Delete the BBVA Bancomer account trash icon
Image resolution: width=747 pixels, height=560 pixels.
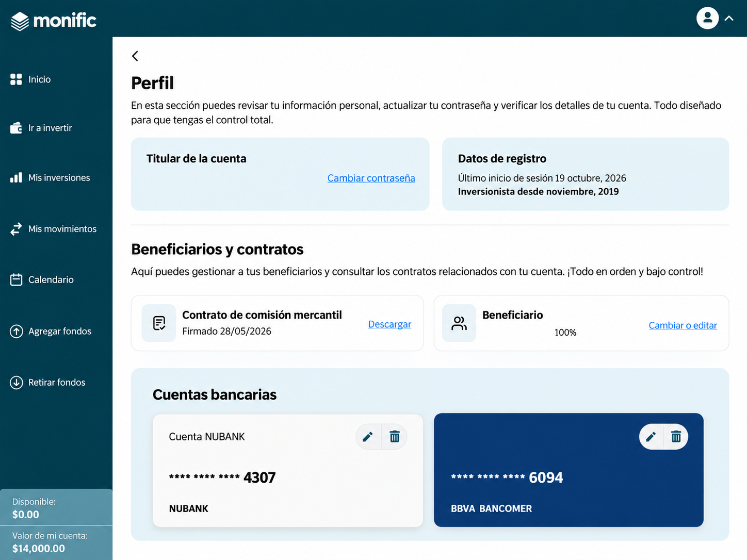tap(676, 437)
